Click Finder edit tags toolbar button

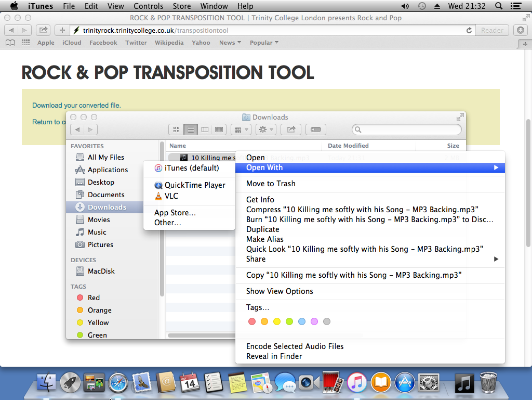point(315,130)
